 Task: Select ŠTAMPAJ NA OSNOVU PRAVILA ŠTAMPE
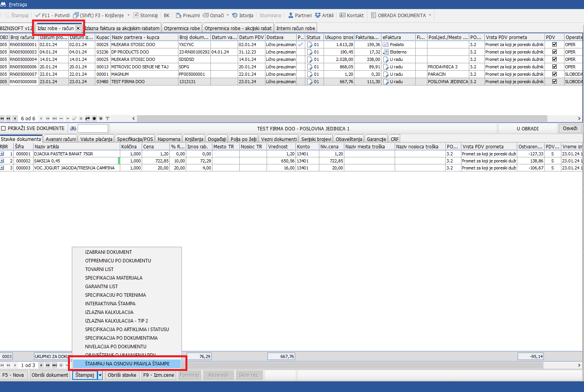tap(127, 363)
